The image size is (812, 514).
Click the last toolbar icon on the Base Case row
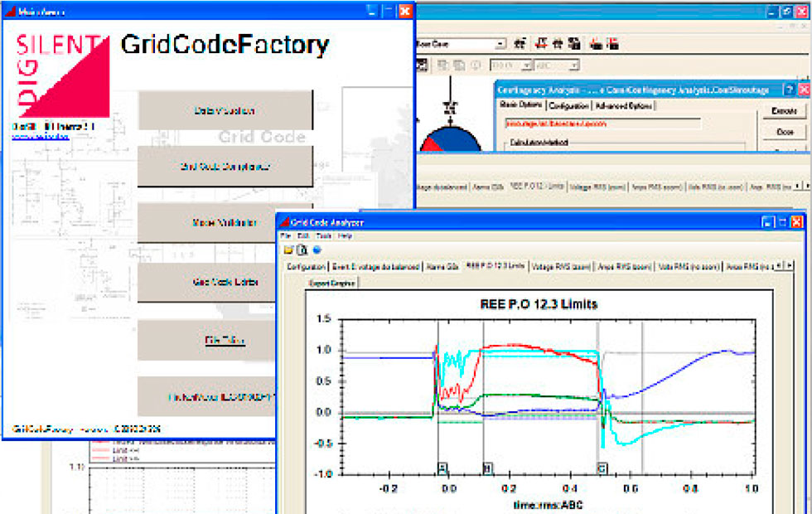pyautogui.click(x=612, y=44)
